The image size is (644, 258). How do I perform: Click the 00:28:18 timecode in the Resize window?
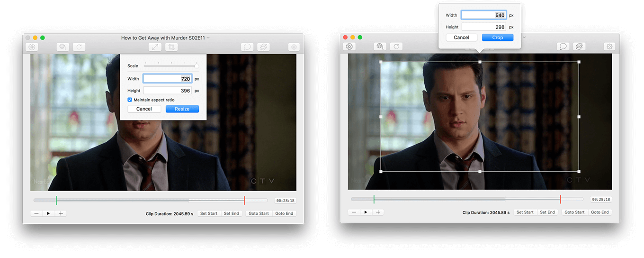point(285,201)
